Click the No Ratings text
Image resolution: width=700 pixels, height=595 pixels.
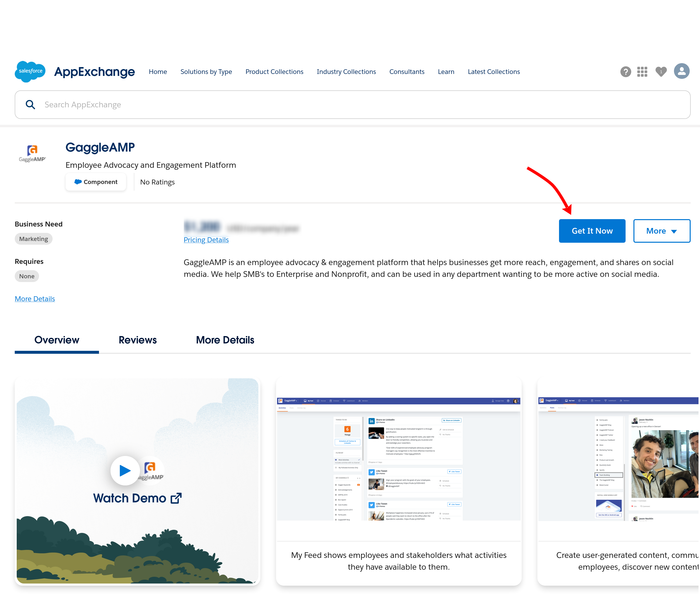pos(157,182)
